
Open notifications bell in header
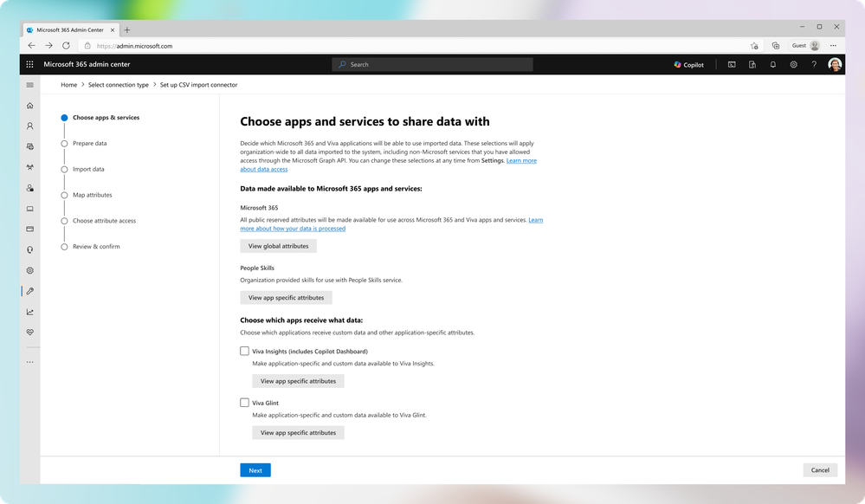773,65
